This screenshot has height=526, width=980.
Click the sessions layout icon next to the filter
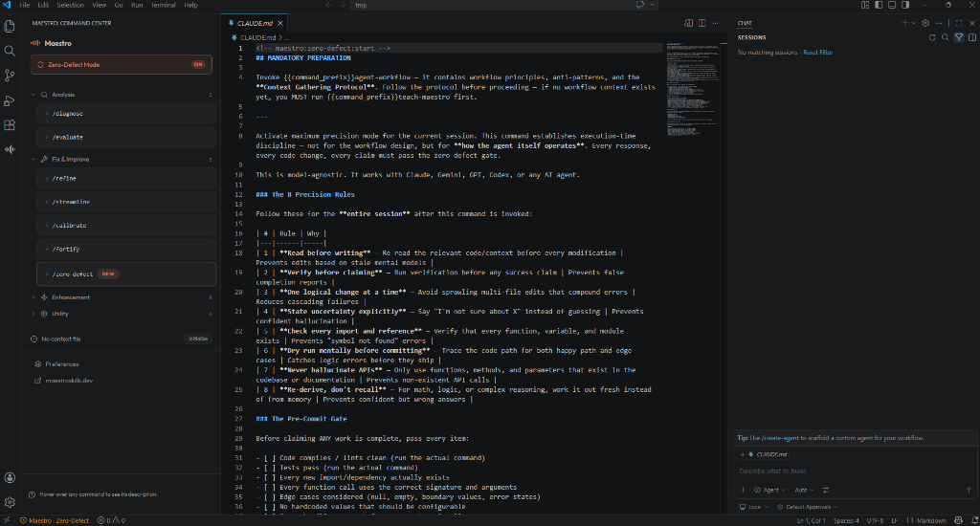[972, 37]
